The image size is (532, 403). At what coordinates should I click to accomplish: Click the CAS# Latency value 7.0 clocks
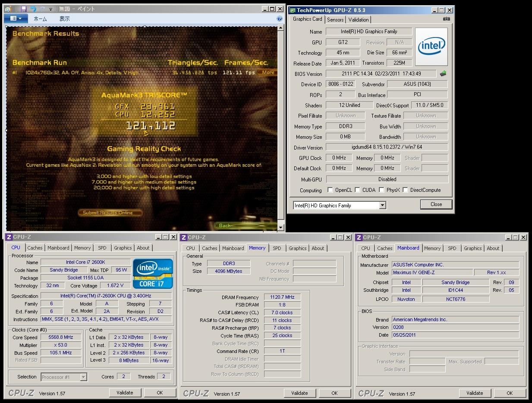282,313
